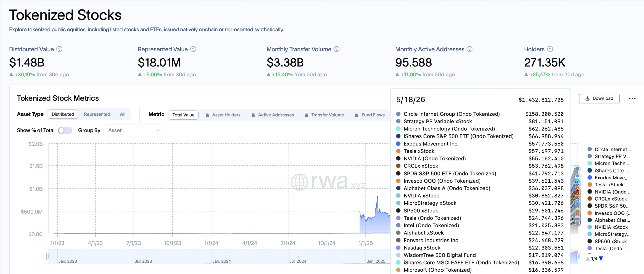644x274 pixels.
Task: Open the Group By Asset dropdown
Action: [x=135, y=130]
